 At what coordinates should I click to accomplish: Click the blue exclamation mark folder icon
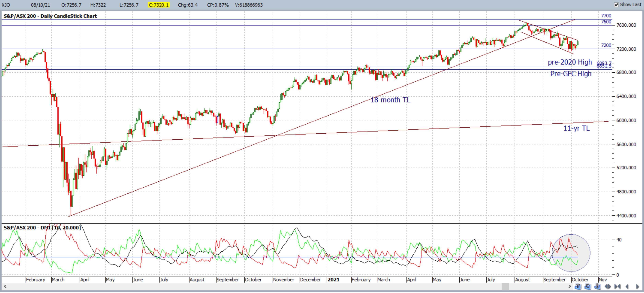click(598, 286)
